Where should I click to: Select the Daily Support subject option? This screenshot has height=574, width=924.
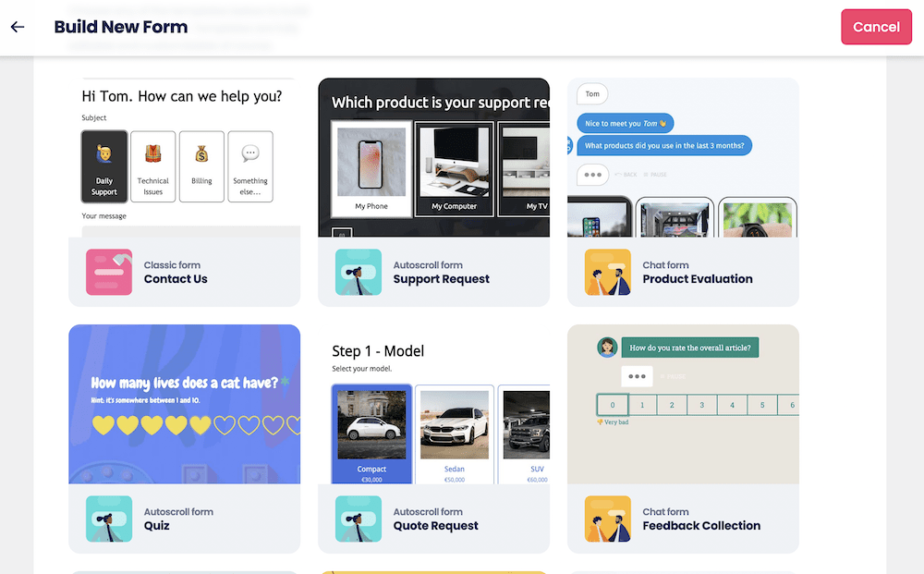(x=104, y=166)
